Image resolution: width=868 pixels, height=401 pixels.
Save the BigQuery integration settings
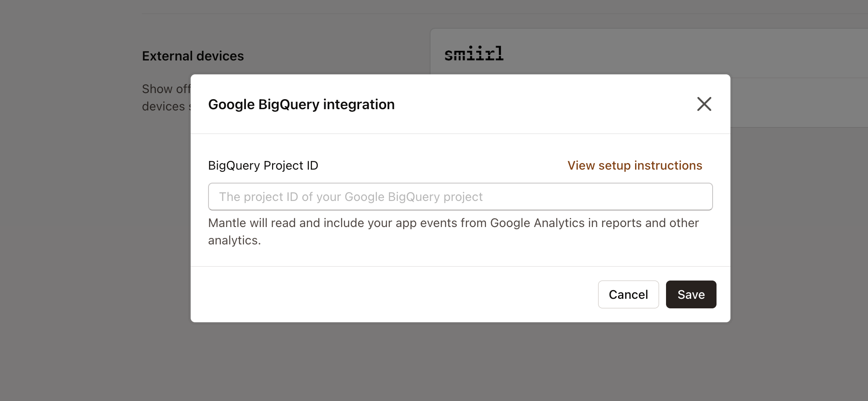(691, 294)
